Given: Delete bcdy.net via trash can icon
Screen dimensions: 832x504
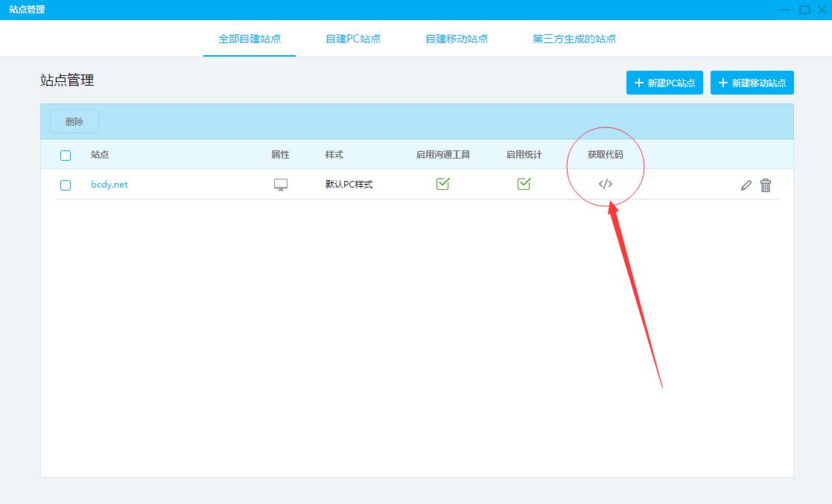Looking at the screenshot, I should (766, 185).
